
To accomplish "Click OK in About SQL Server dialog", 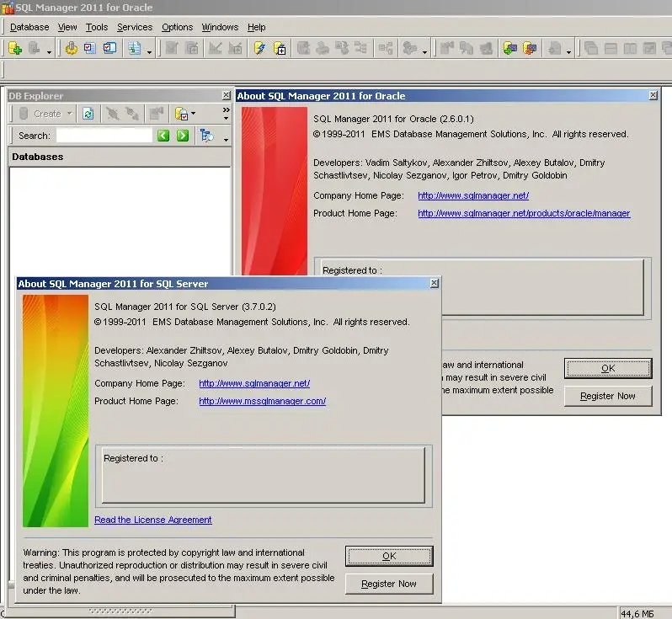I will [x=389, y=556].
